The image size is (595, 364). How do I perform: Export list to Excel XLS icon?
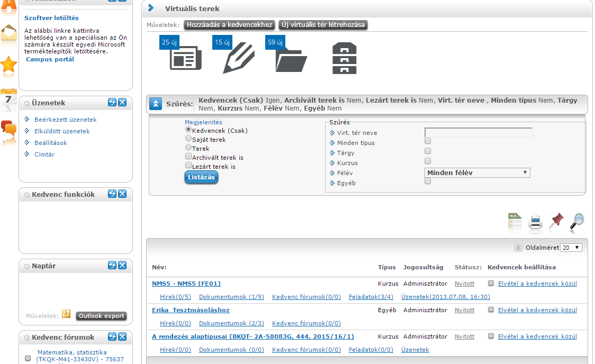click(515, 222)
